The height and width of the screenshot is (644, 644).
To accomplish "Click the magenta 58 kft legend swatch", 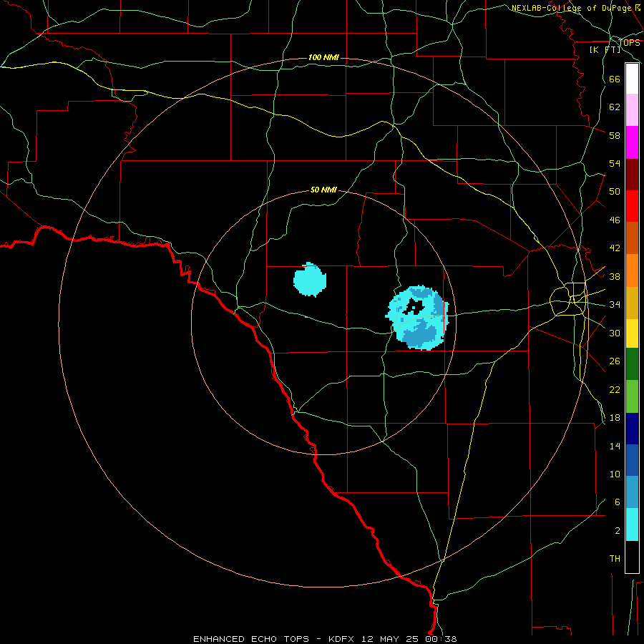I will pyautogui.click(x=632, y=142).
